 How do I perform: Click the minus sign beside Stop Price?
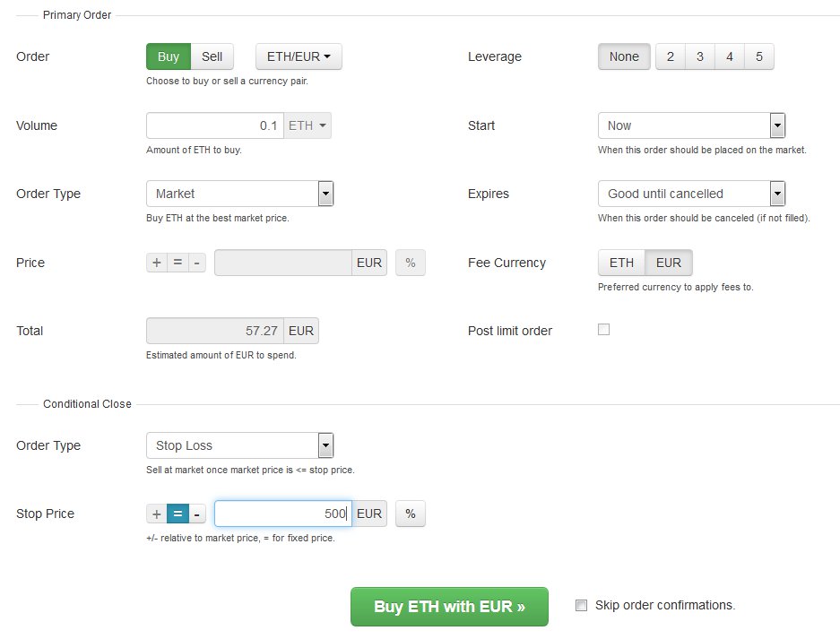197,514
